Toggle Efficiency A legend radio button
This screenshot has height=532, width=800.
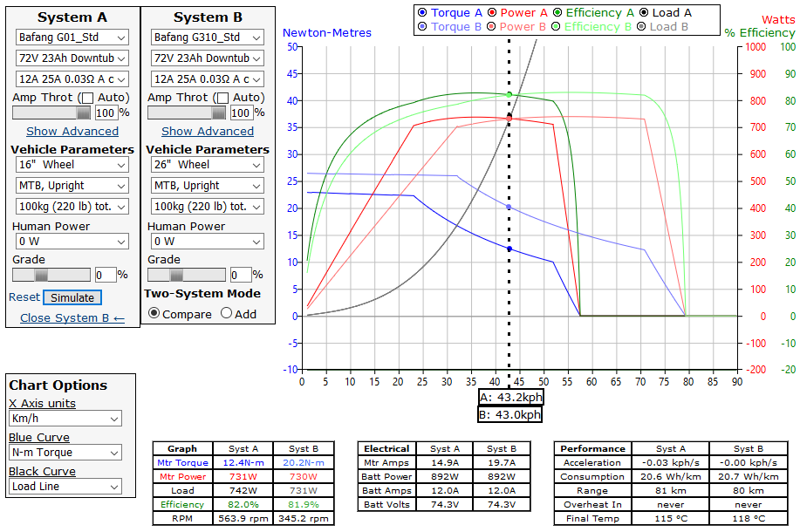(x=557, y=13)
